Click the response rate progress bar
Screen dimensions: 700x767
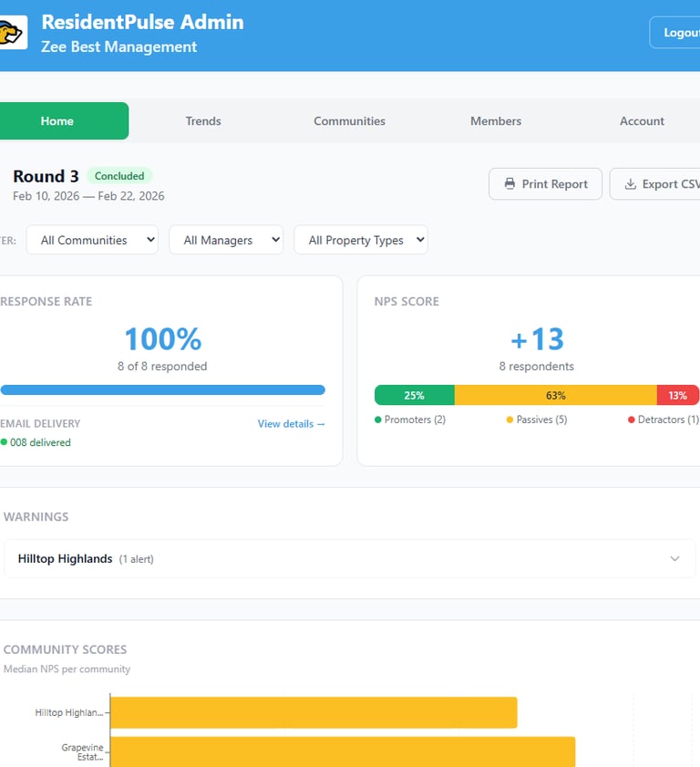coord(162,389)
